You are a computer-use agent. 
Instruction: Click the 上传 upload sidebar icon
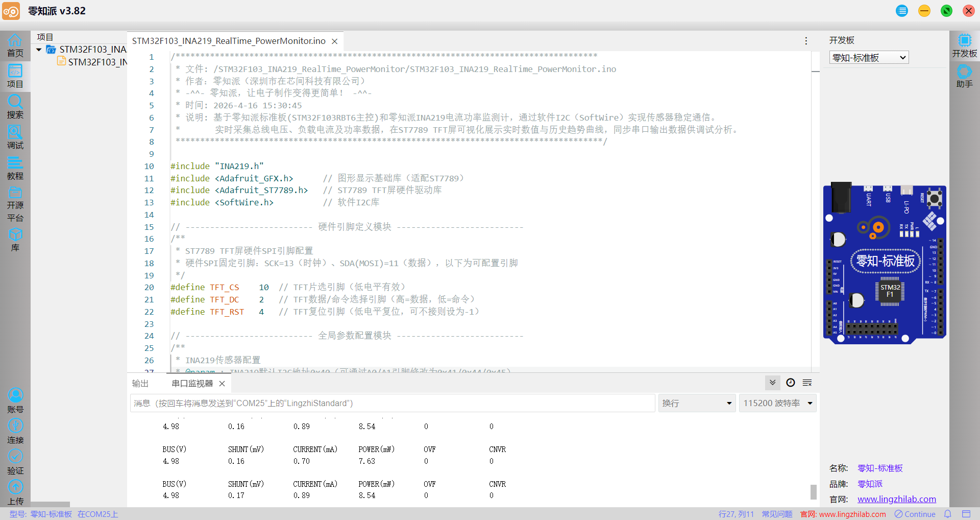point(15,493)
